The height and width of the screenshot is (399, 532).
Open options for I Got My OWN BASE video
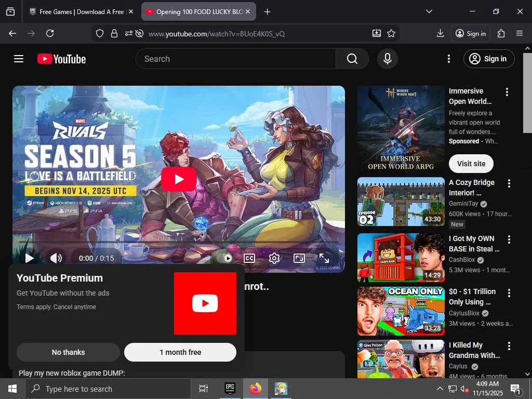(509, 239)
